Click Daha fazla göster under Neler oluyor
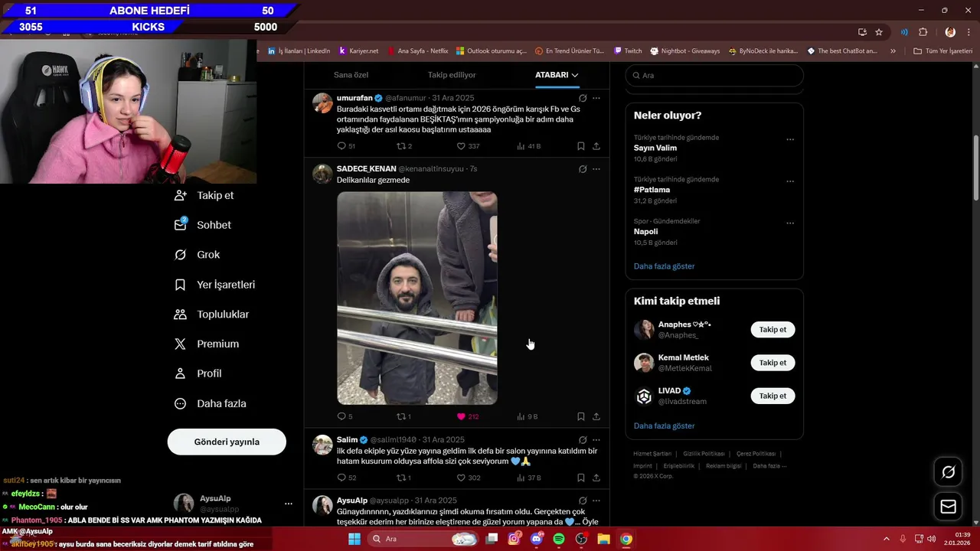 (664, 266)
